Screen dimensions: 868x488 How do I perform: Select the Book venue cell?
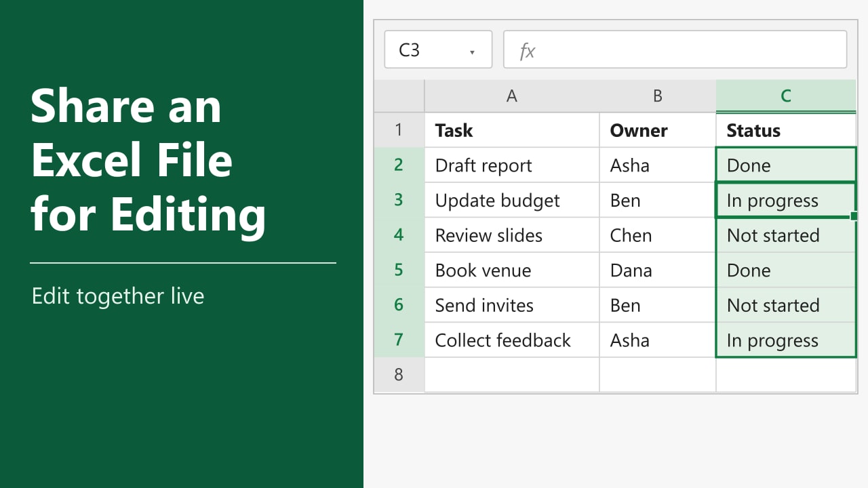point(512,270)
